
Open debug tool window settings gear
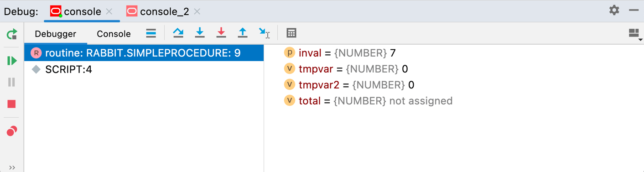pyautogui.click(x=614, y=10)
